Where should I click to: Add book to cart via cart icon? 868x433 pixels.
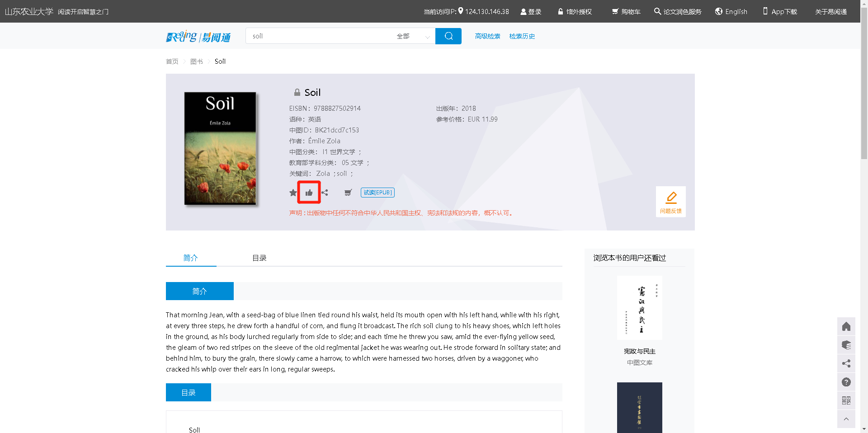348,193
